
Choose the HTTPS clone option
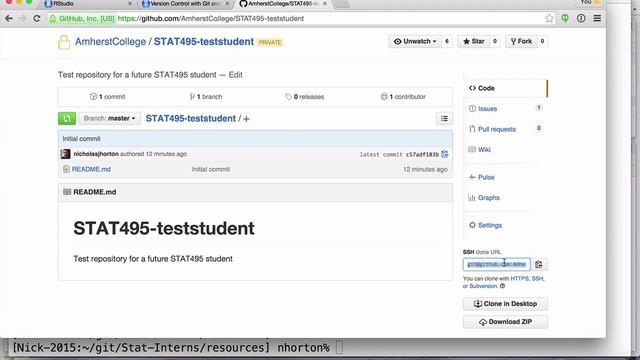pos(519,278)
